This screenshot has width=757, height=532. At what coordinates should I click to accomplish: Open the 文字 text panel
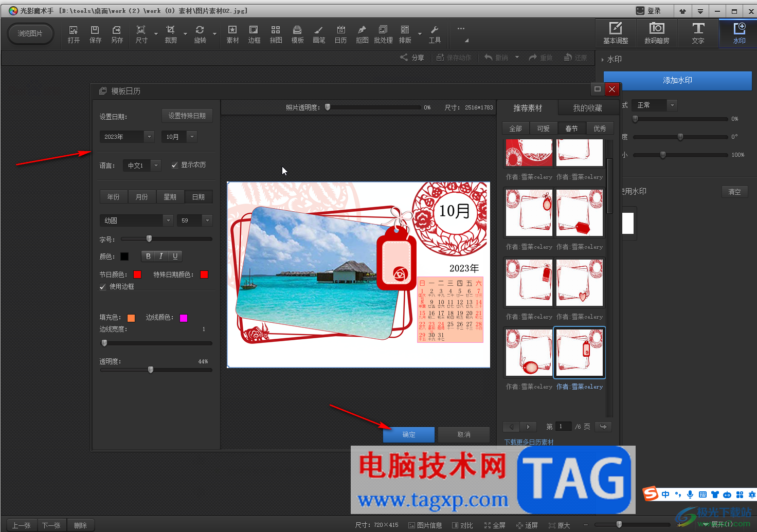[698, 33]
